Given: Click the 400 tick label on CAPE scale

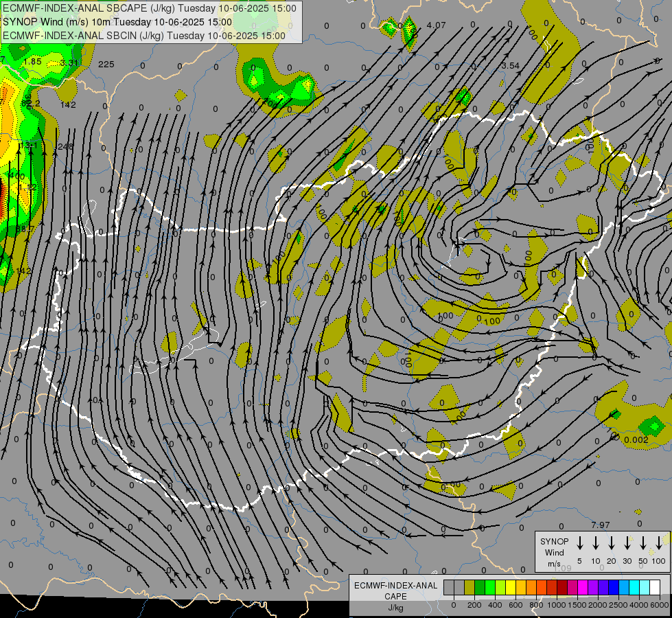Looking at the screenshot, I should (495, 605).
